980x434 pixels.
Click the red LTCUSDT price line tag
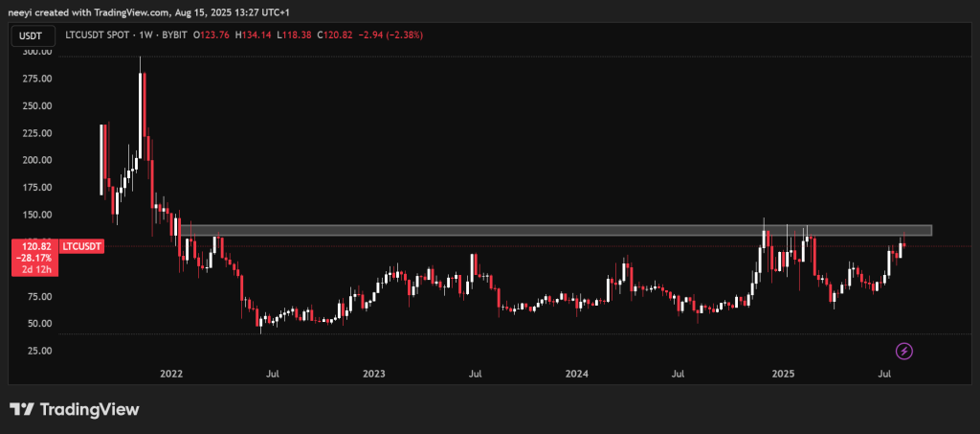[81, 246]
